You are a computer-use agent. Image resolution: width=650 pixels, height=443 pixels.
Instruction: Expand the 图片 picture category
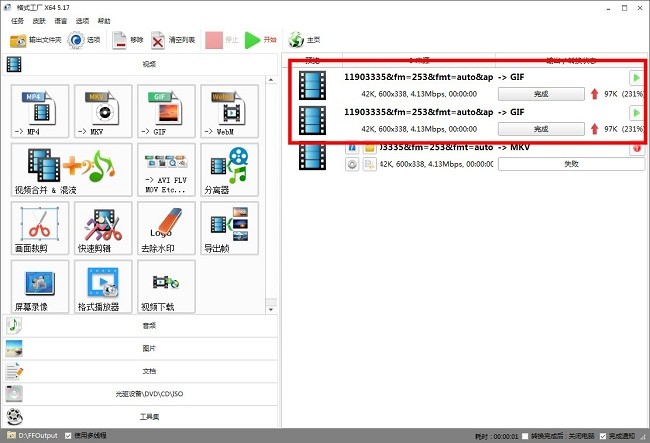pos(140,349)
